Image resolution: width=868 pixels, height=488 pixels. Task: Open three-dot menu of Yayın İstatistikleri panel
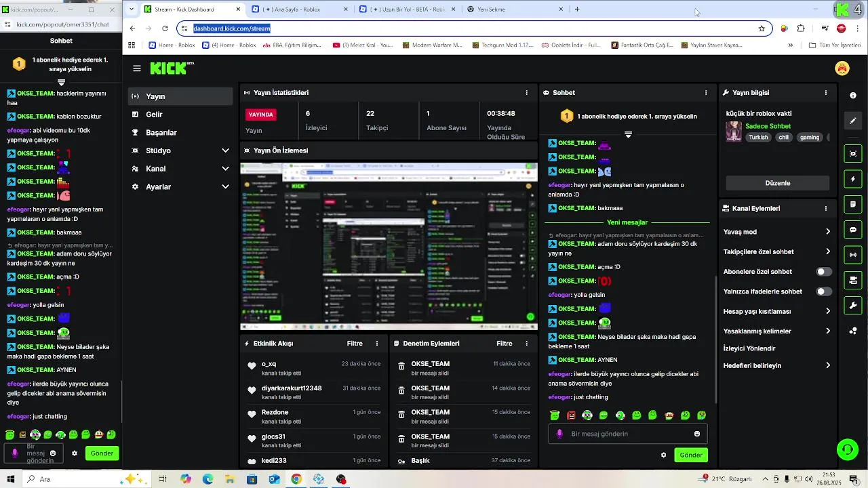coord(526,93)
